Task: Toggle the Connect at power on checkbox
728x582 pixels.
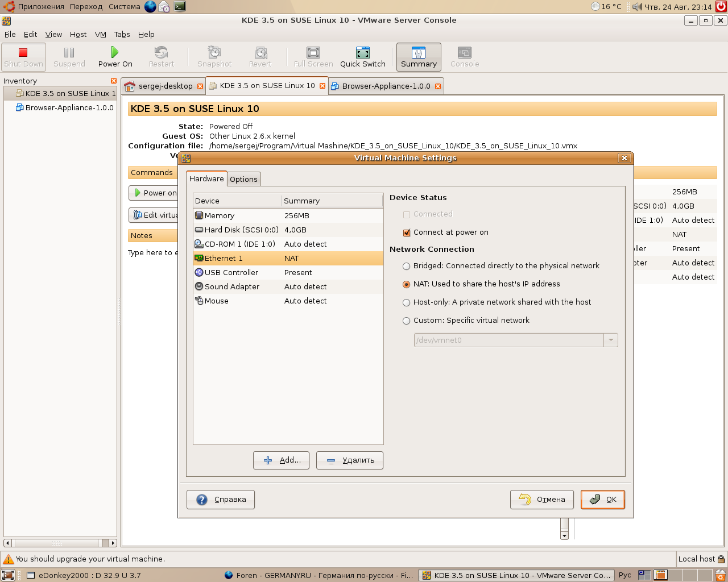Action: click(407, 232)
